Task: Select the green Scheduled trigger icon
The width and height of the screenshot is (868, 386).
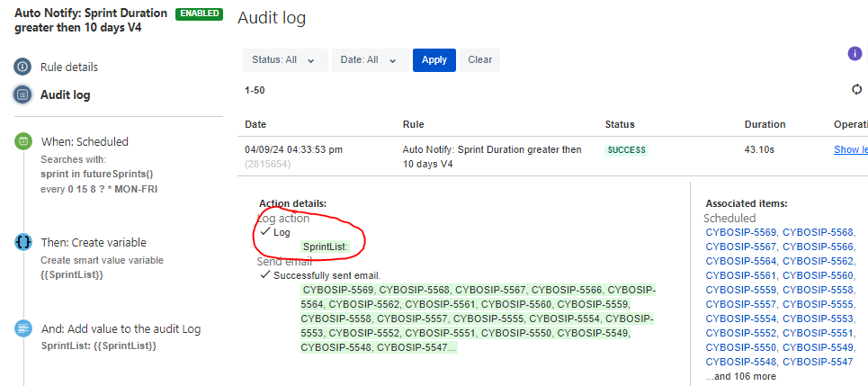Action: 22,141
